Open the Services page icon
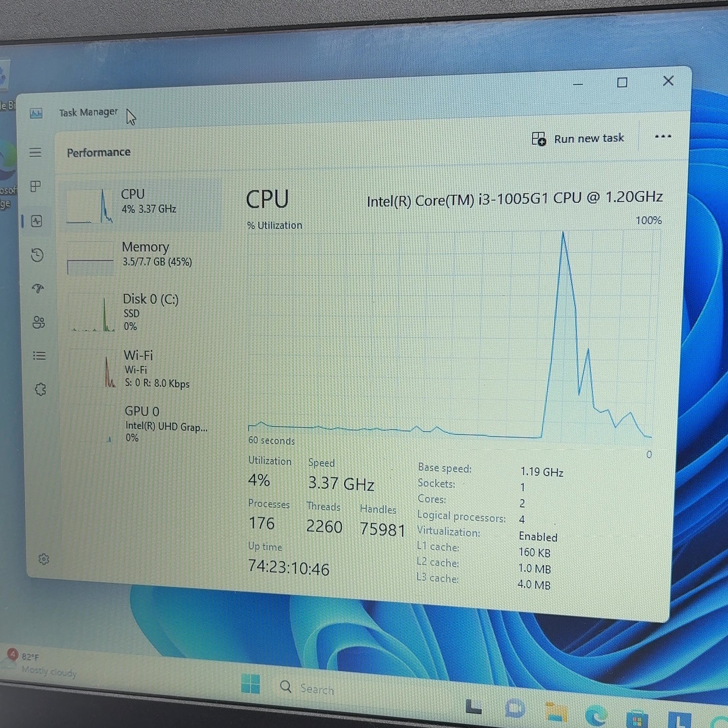This screenshot has width=728, height=728. pos(40,389)
